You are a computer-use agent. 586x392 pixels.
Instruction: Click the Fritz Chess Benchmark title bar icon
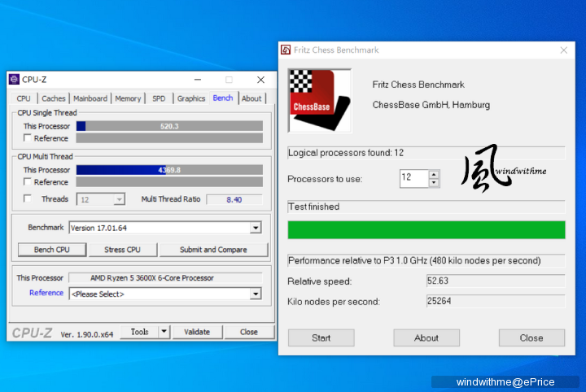click(x=286, y=50)
